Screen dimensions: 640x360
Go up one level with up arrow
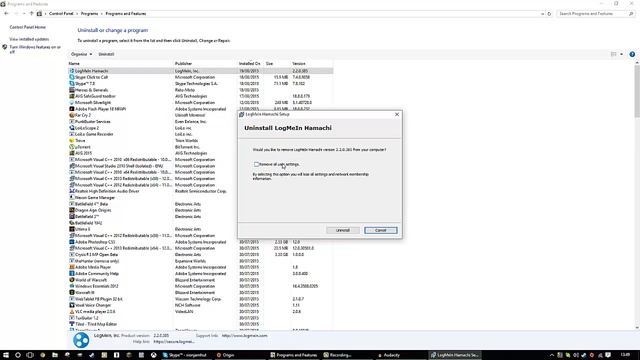pos(31,13)
